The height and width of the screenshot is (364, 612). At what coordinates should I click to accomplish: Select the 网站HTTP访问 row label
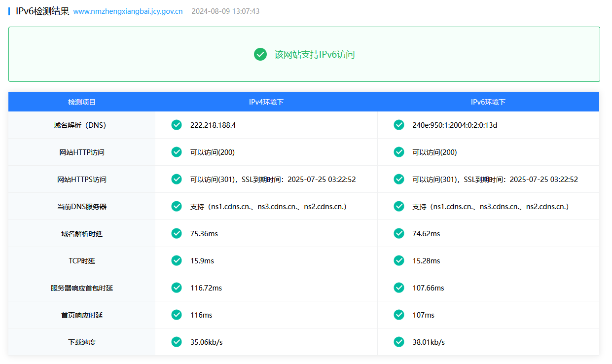82,152
